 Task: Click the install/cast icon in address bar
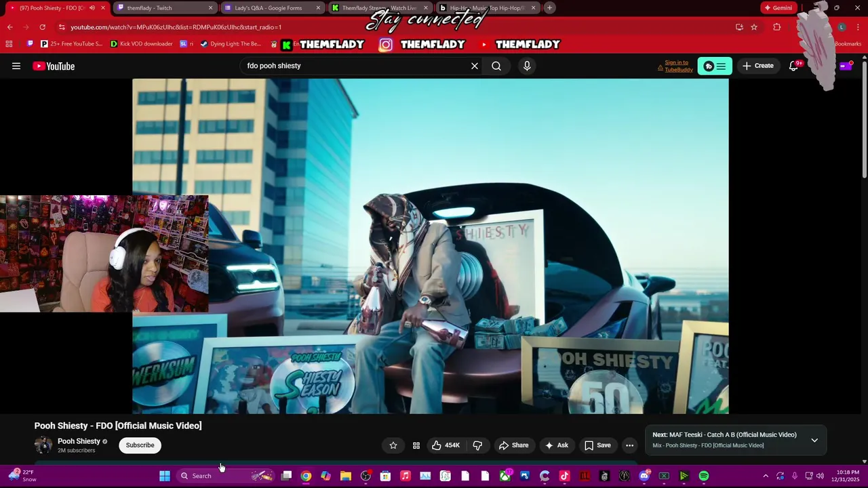pyautogui.click(x=739, y=27)
